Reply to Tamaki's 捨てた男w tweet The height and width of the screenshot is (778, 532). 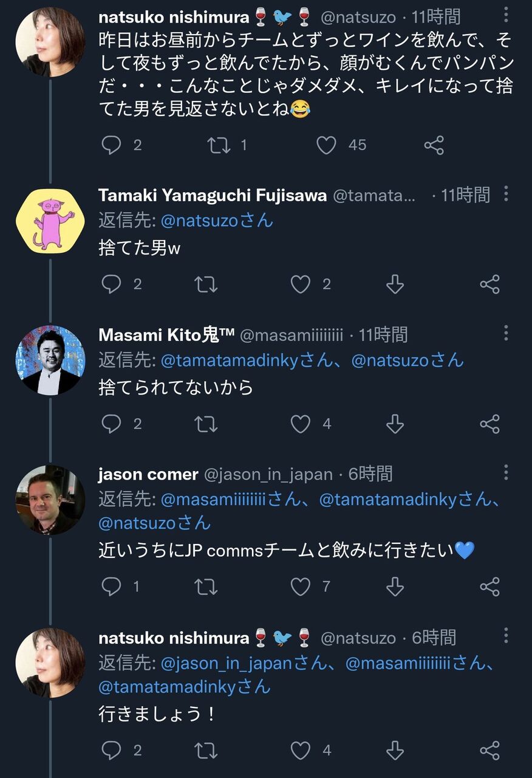tap(111, 284)
